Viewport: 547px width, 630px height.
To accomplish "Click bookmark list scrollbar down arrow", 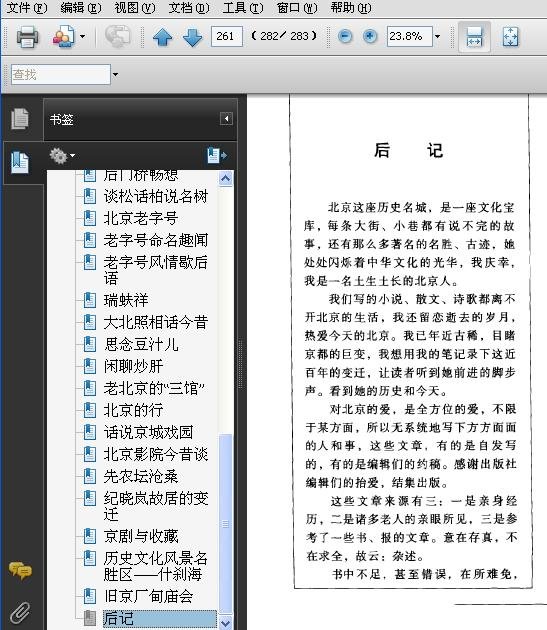I will click(x=225, y=623).
